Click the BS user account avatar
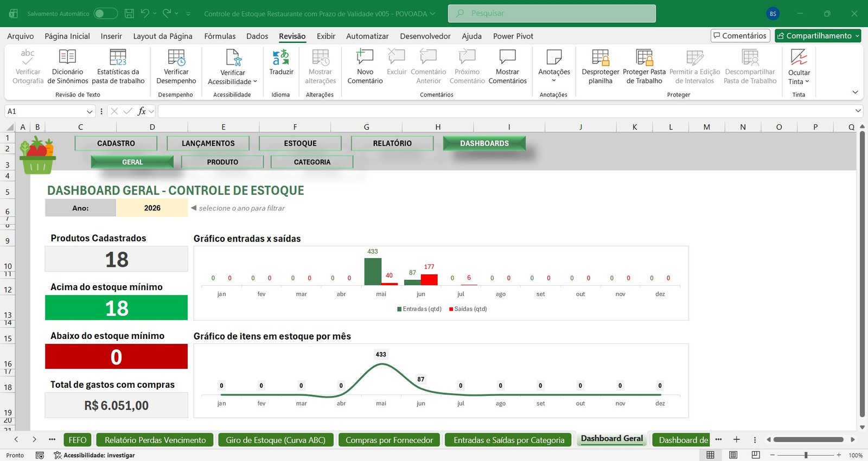Screen dimensions: 868x461 [x=773, y=14]
